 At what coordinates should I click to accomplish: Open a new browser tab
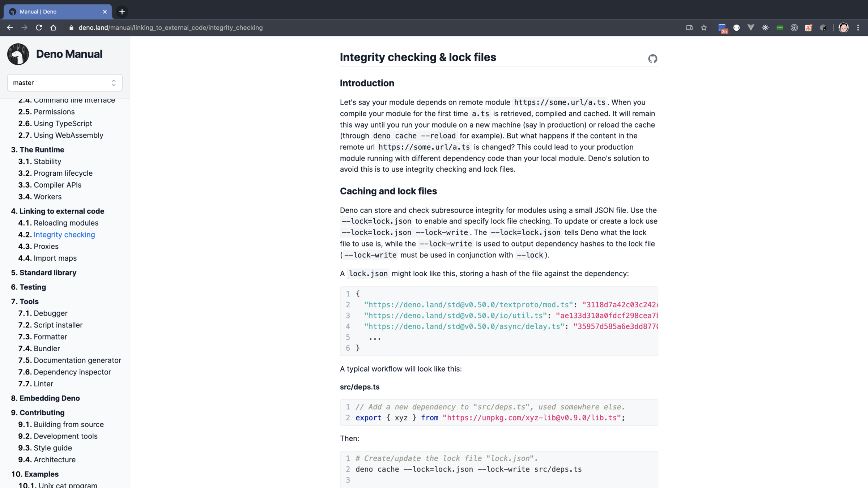(122, 12)
